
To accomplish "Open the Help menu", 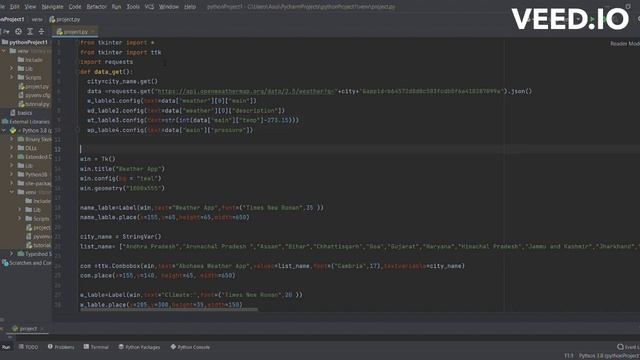I will 190,7.
